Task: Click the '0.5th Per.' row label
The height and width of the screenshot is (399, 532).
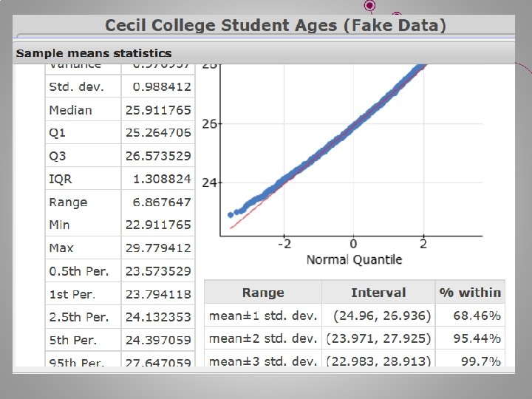Action: click(x=78, y=271)
